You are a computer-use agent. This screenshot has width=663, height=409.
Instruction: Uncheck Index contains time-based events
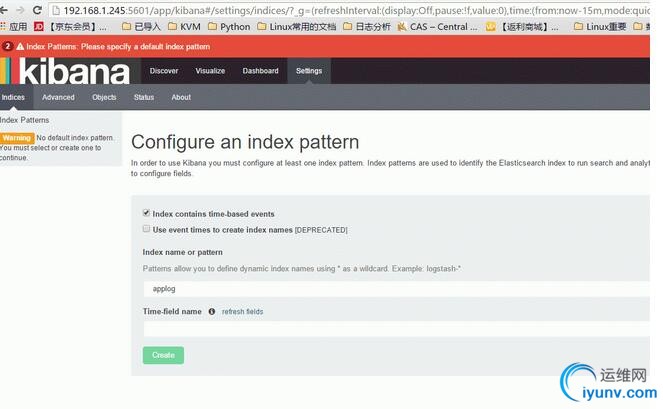146,213
